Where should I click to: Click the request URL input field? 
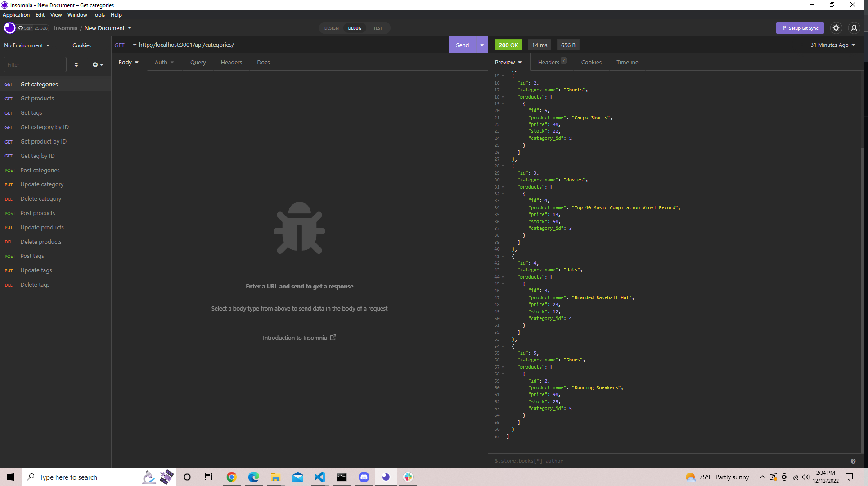[x=292, y=45]
